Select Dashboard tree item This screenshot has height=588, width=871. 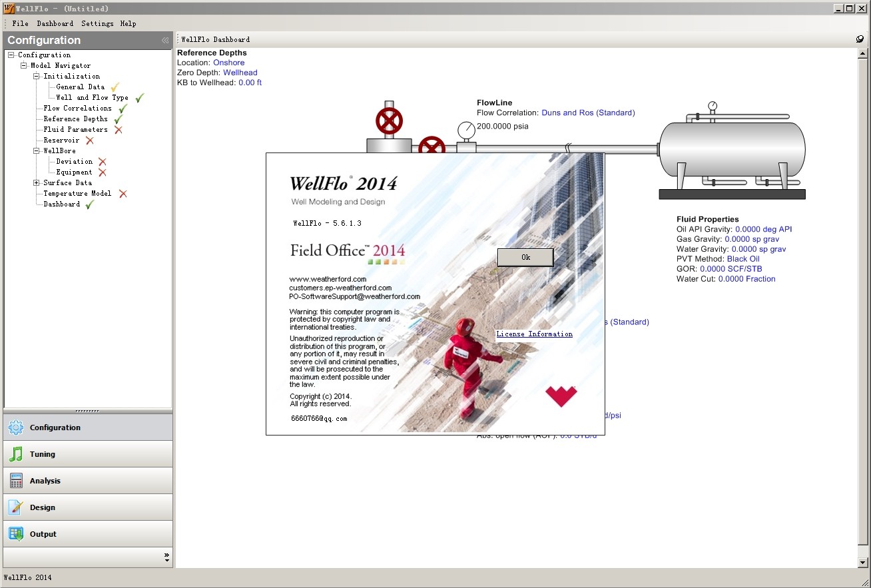(61, 204)
